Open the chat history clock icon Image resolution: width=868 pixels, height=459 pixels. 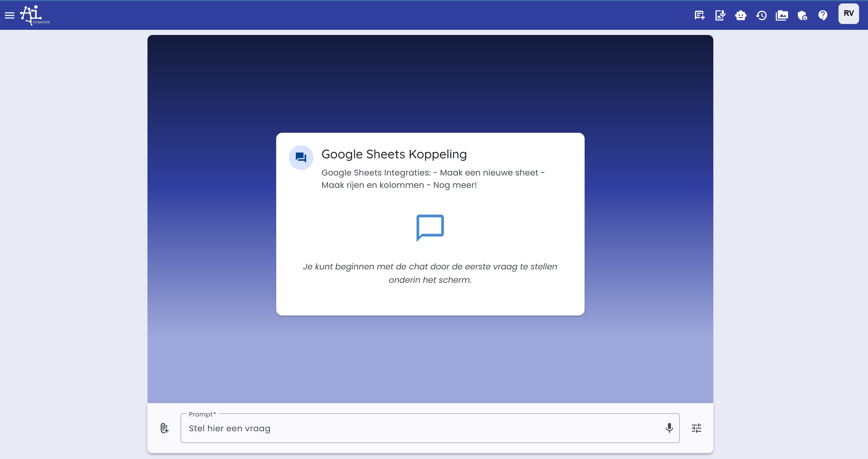(x=761, y=15)
